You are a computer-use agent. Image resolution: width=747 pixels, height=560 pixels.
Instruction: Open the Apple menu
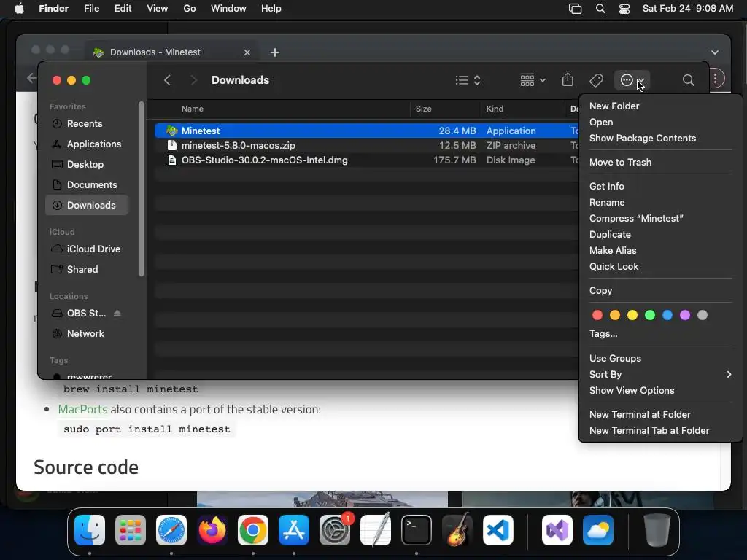[19, 9]
